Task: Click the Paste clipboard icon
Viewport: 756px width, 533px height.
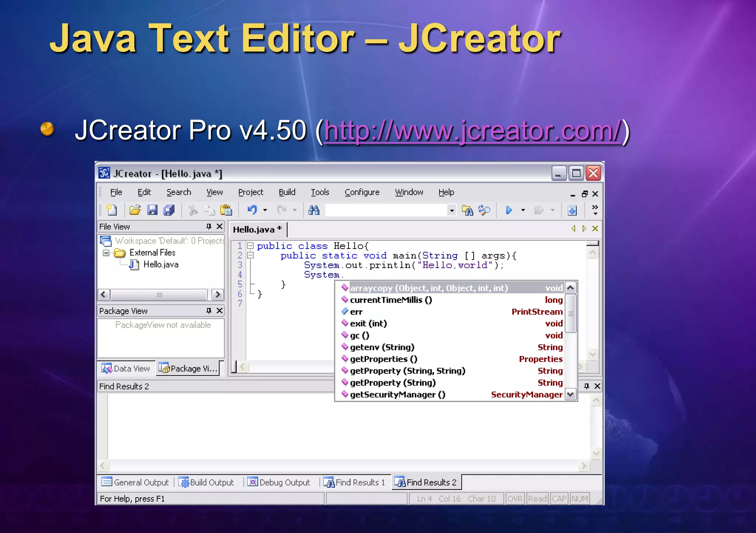Action: [x=226, y=210]
